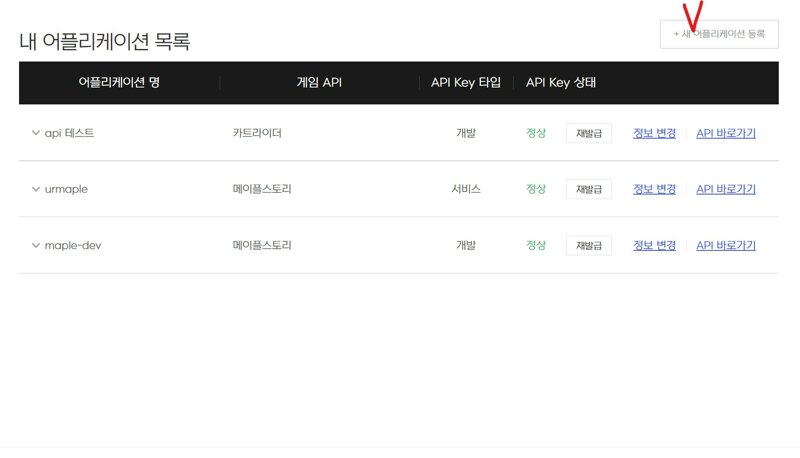Follow API 바로가기 link for urmaple
The height and width of the screenshot is (458, 800).
tap(726, 189)
